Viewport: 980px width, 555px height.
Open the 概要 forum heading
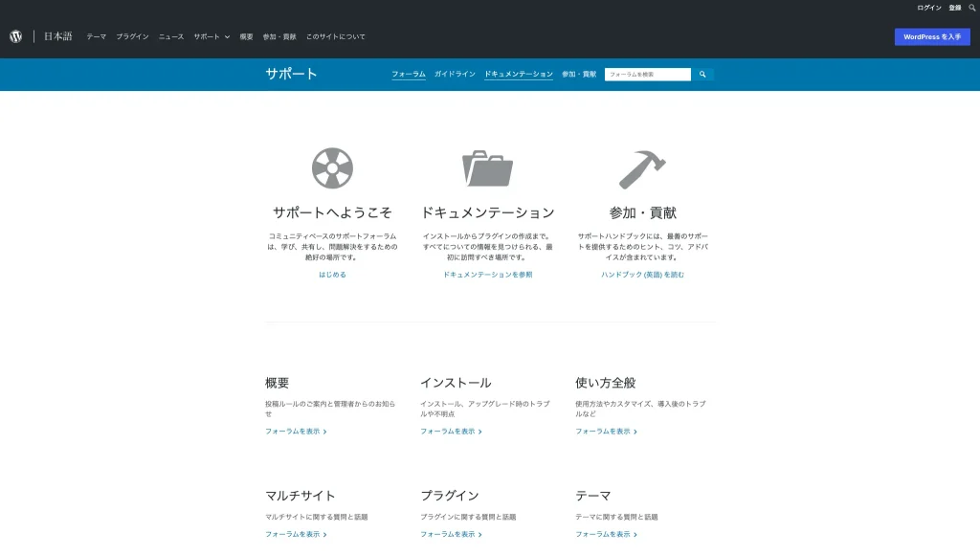tap(277, 383)
